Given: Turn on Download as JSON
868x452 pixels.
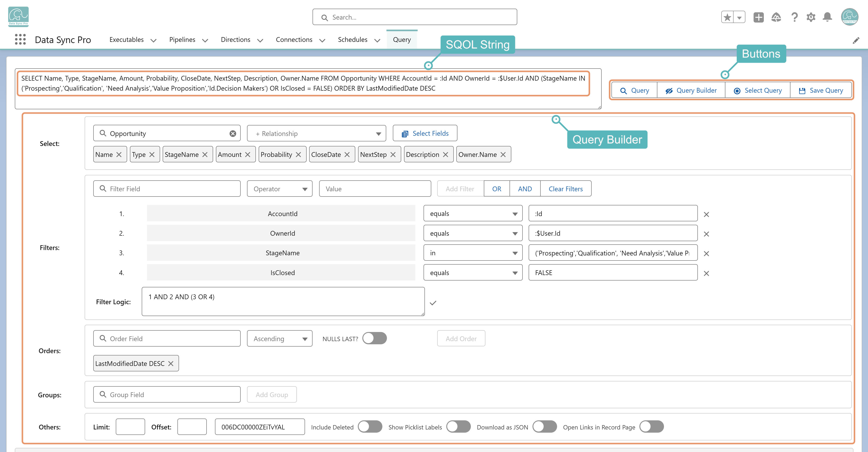Looking at the screenshot, I should 545,427.
